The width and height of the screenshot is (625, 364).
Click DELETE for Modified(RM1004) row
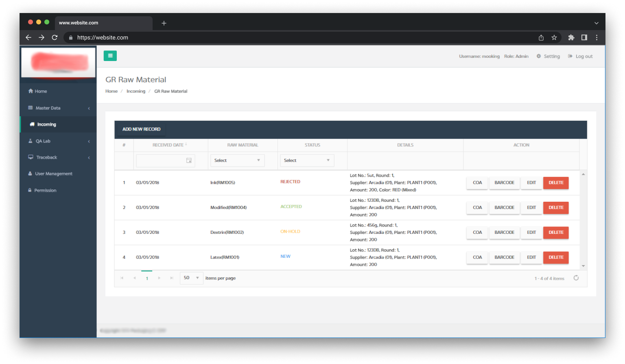click(556, 207)
